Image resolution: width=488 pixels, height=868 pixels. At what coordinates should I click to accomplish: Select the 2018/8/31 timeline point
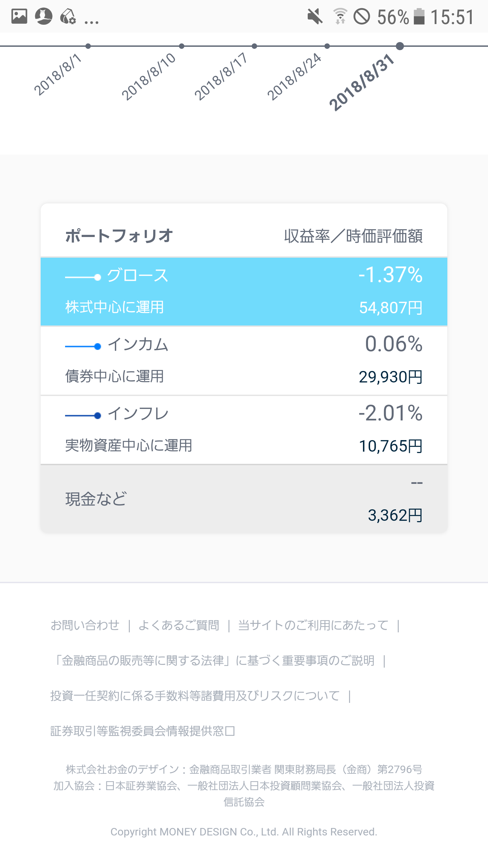(400, 46)
